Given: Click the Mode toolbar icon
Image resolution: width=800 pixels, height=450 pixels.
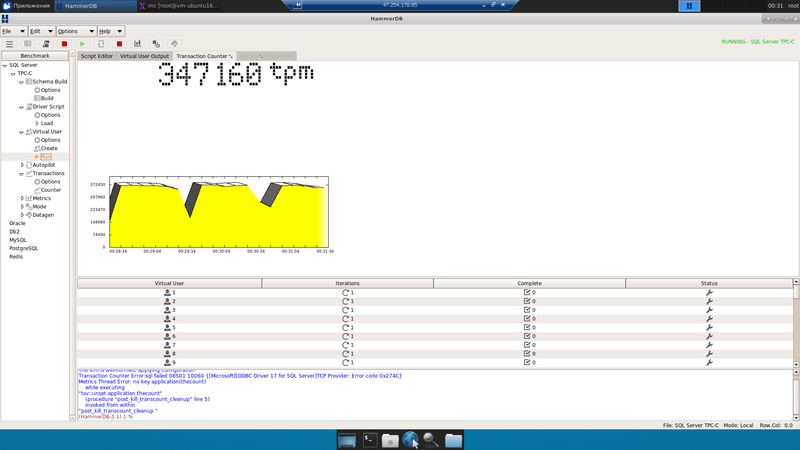Looking at the screenshot, I should coord(156,44).
